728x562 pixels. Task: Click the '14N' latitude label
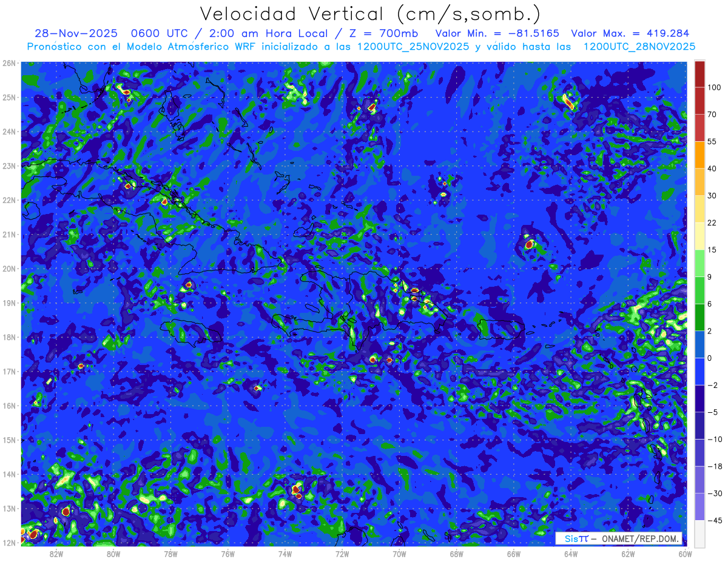pos(8,475)
